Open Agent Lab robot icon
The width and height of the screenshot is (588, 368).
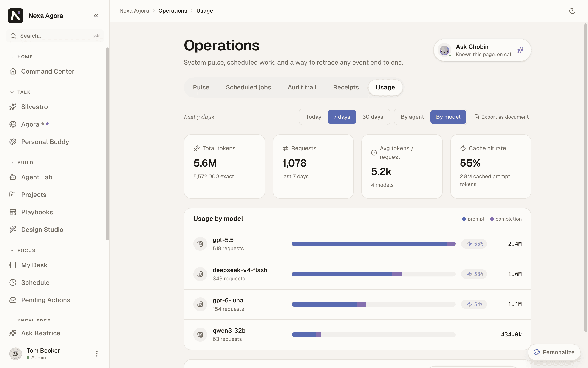pos(13,177)
